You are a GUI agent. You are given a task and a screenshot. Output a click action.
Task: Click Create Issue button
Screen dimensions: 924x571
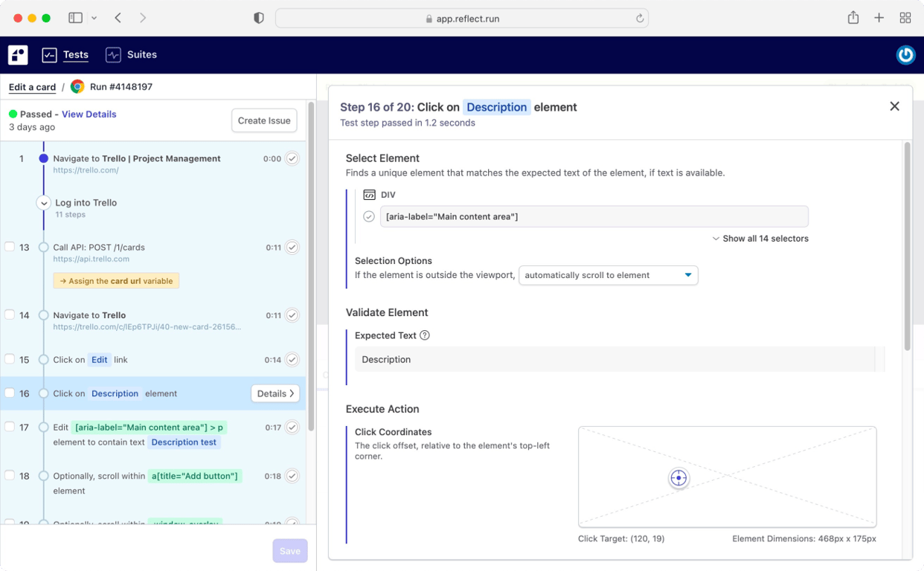264,120
